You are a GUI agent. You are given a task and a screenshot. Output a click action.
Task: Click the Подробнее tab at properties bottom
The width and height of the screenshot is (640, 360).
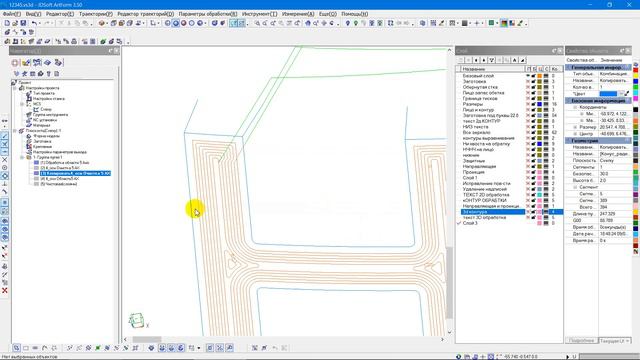pyautogui.click(x=581, y=340)
